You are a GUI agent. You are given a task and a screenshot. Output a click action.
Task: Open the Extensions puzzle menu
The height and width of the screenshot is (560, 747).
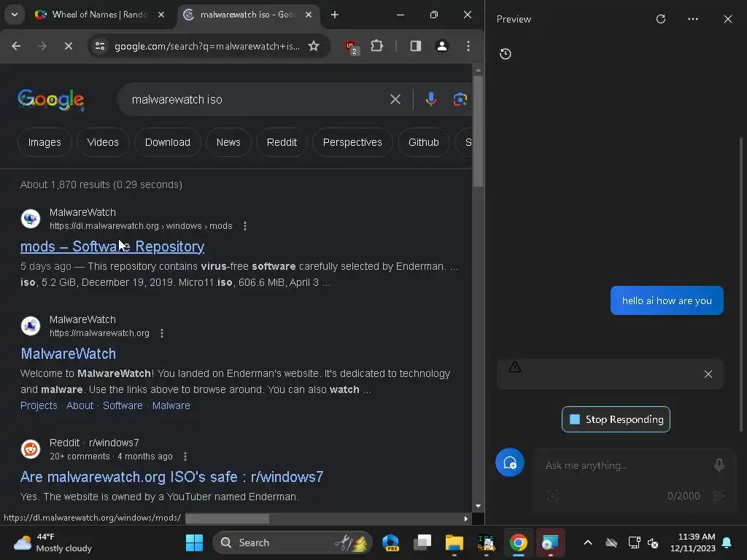click(377, 46)
